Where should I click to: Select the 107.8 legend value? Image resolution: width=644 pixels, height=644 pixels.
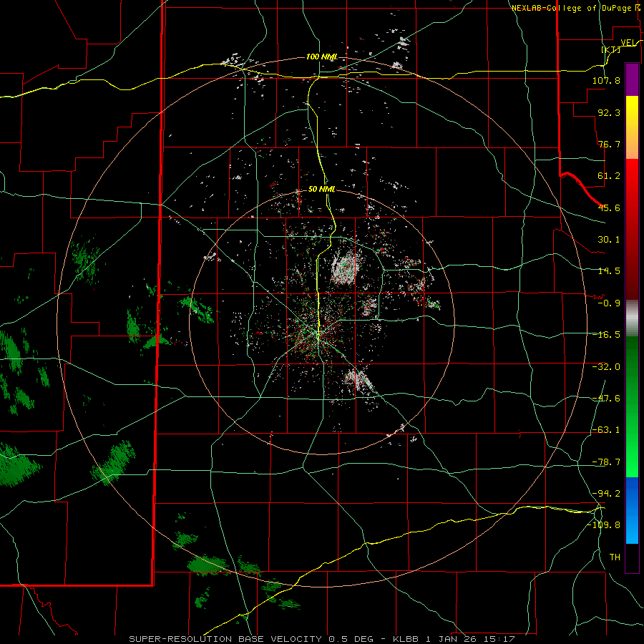pyautogui.click(x=606, y=80)
